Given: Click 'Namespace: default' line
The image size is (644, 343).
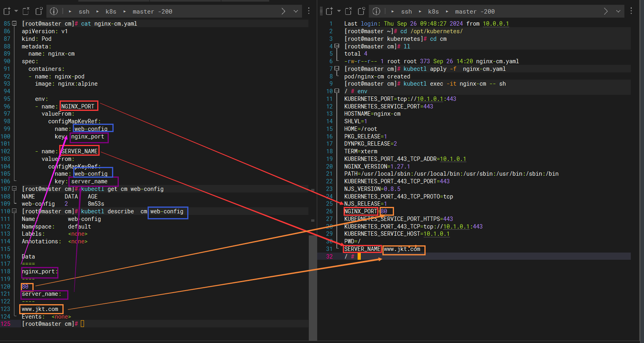Looking at the screenshot, I should [56, 227].
